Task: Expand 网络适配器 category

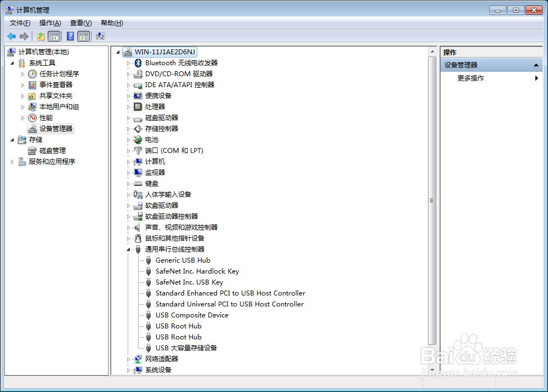Action: click(x=128, y=359)
